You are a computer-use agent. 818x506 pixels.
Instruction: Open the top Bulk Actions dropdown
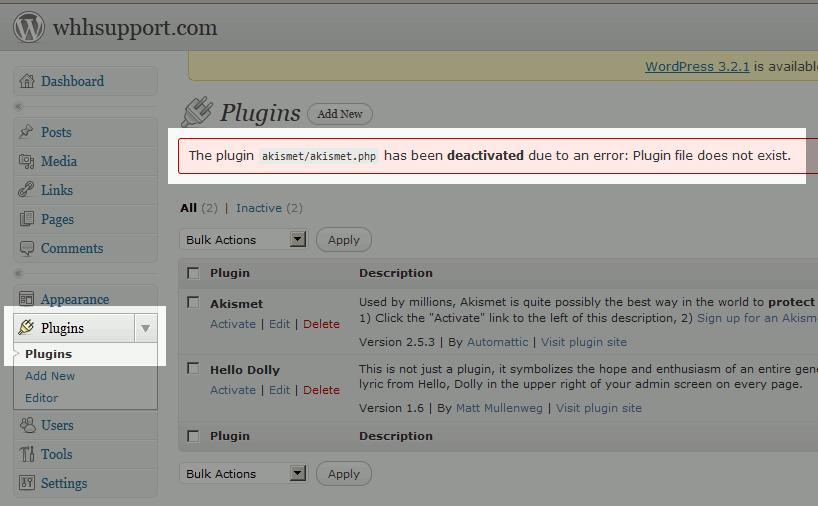click(244, 240)
